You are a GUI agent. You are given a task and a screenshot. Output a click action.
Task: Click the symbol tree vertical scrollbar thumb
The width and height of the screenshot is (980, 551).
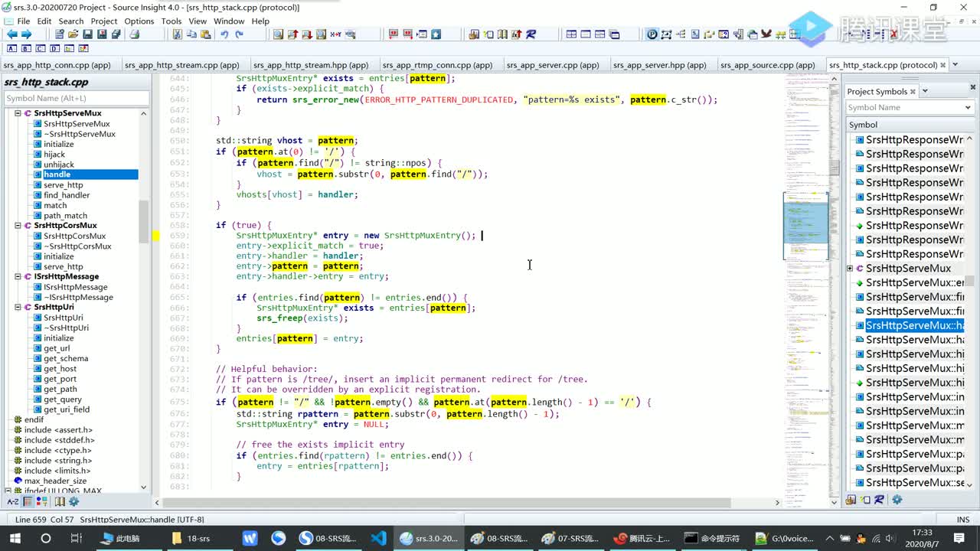(143, 222)
